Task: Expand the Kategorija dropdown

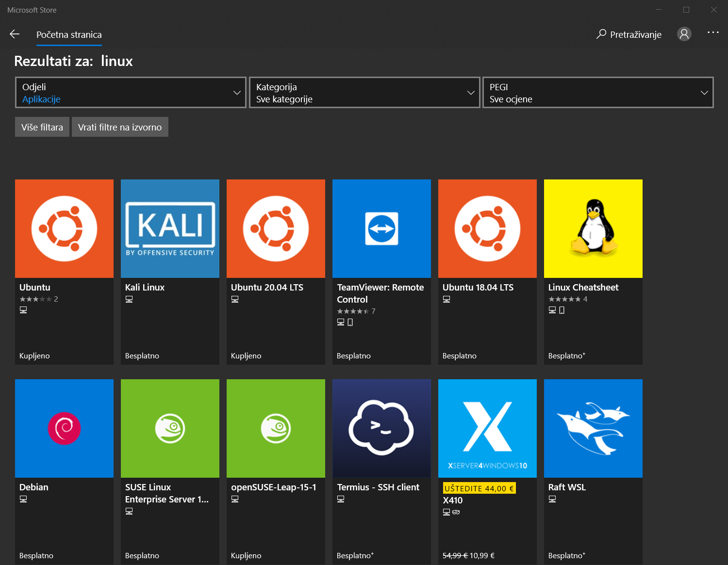Action: [364, 93]
